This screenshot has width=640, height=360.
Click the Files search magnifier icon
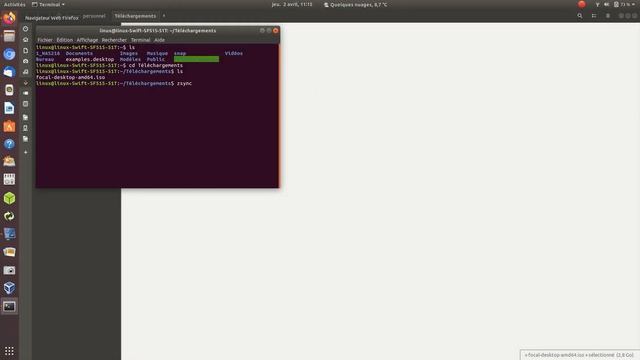[x=580, y=16]
